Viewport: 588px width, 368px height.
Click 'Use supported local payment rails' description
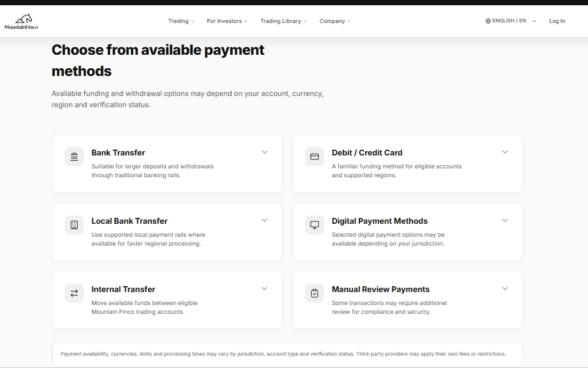[148, 239]
